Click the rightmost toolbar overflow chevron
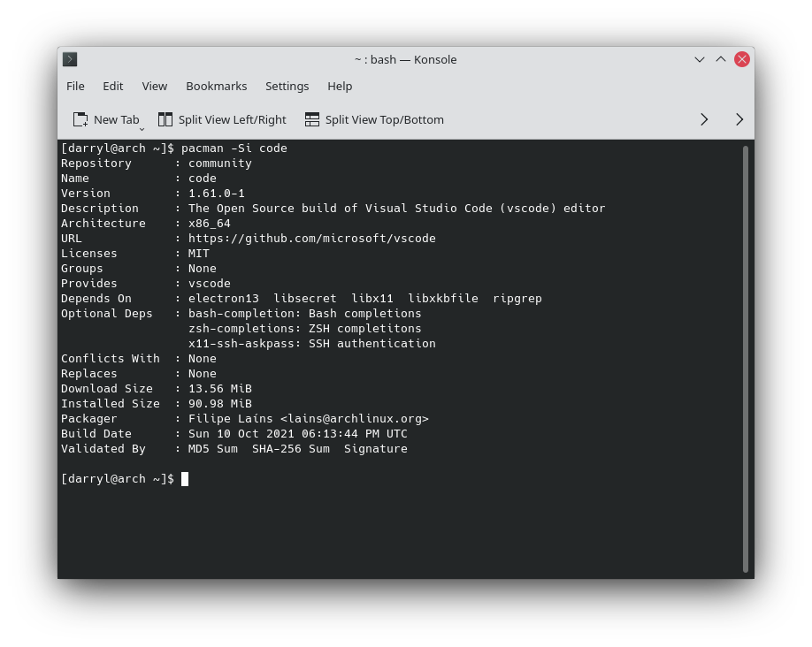Viewport: 812px width, 647px height. point(739,120)
